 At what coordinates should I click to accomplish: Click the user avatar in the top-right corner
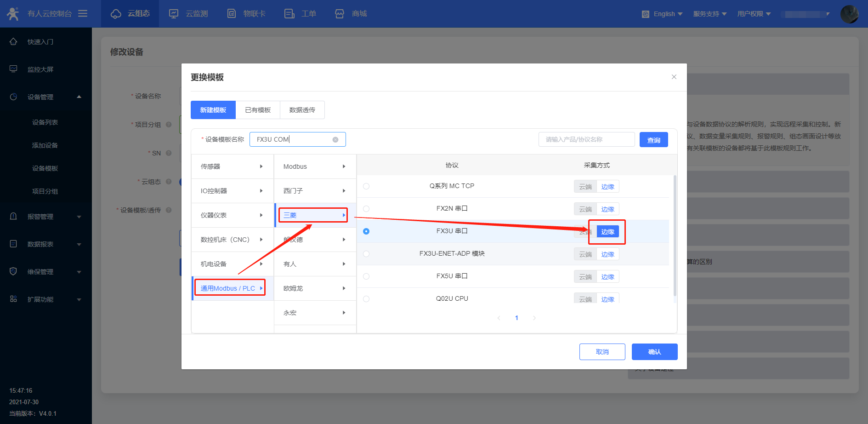click(x=849, y=14)
